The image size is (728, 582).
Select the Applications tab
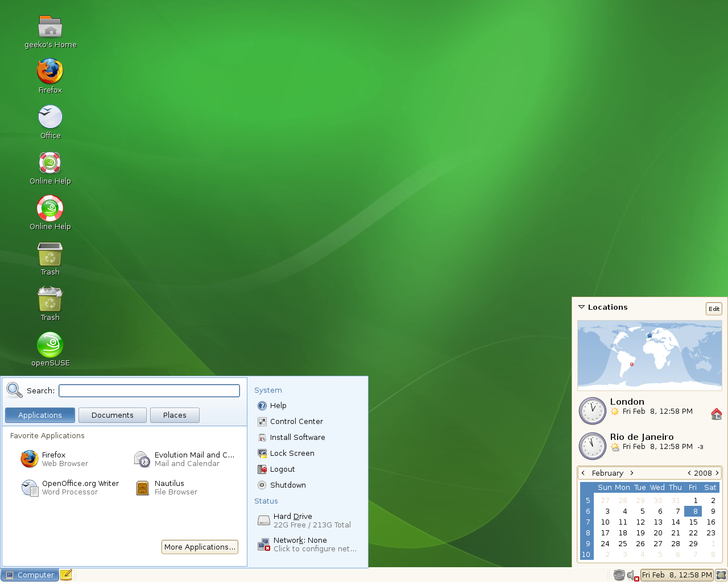click(39, 415)
